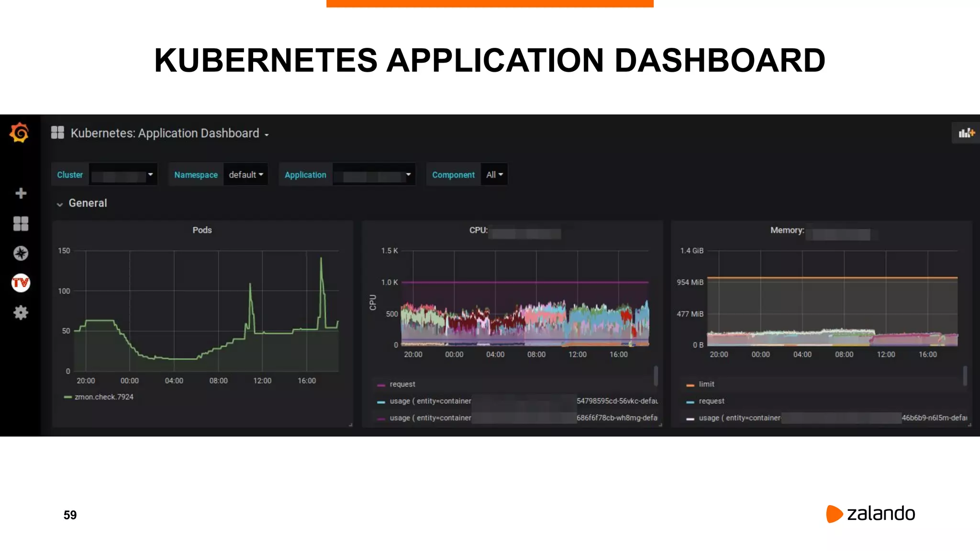The width and height of the screenshot is (980, 551).
Task: Click the Namespace variable label
Action: click(x=196, y=175)
